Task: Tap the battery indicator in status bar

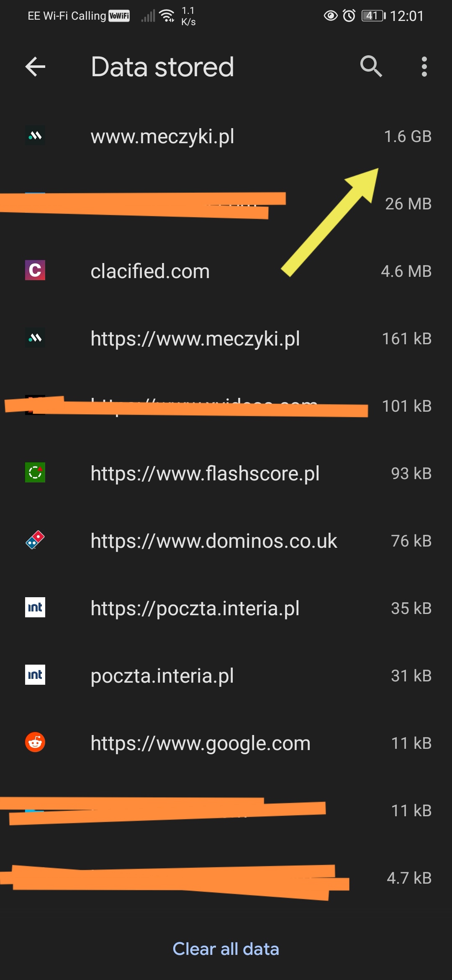Action: 373,16
